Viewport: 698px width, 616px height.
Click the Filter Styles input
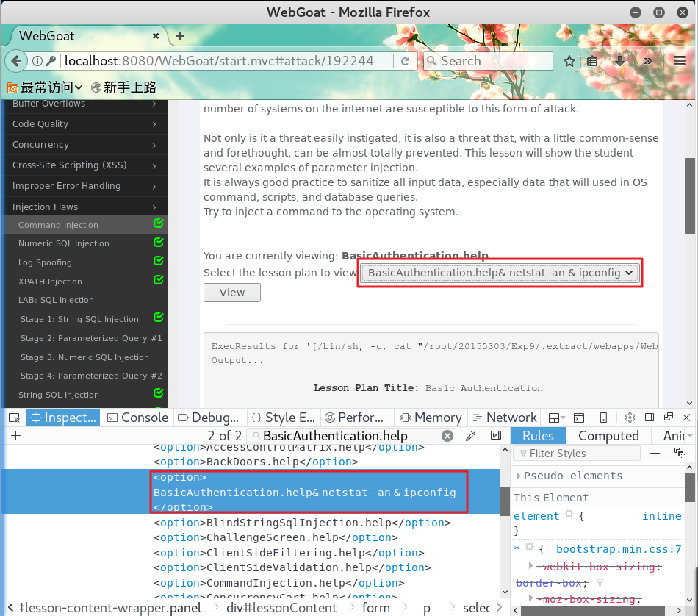(577, 454)
